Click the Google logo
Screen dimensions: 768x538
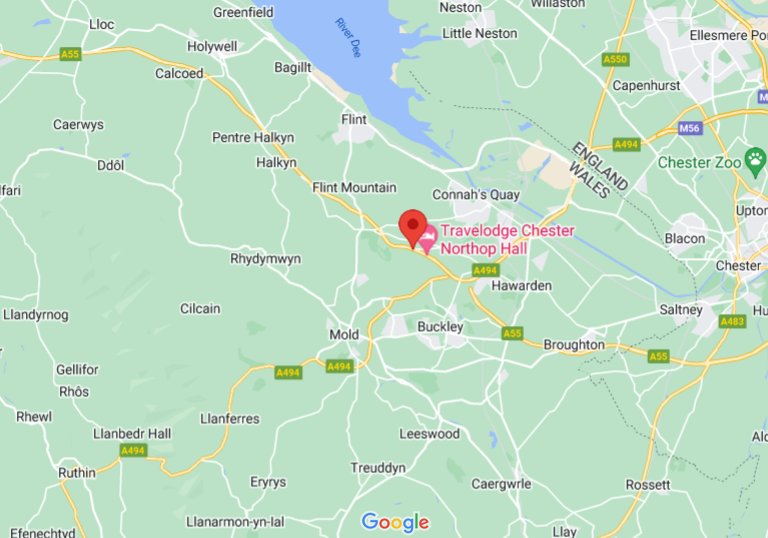tap(395, 523)
